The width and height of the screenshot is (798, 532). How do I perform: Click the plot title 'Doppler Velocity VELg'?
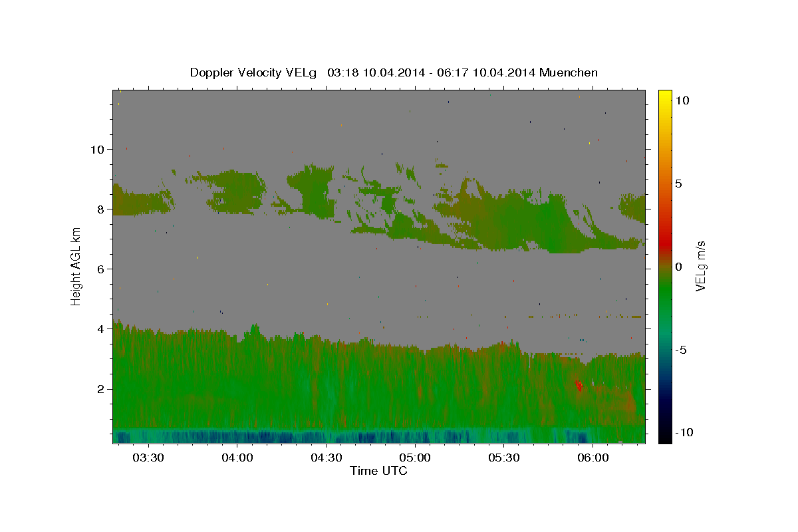[254, 72]
